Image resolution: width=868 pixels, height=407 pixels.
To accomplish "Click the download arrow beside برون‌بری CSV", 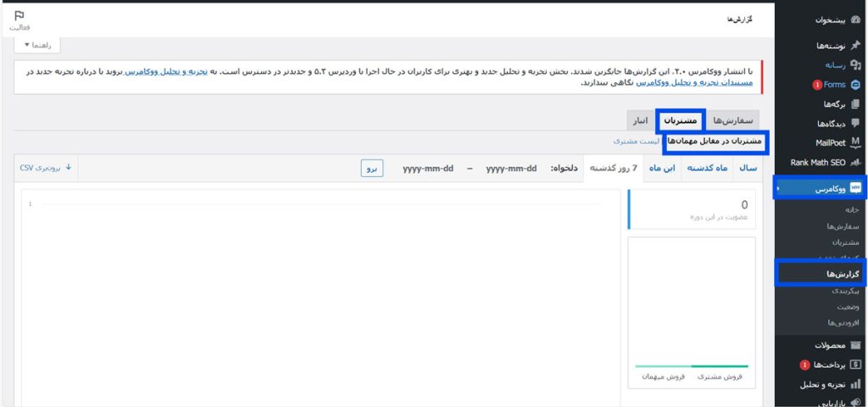I will 69,167.
